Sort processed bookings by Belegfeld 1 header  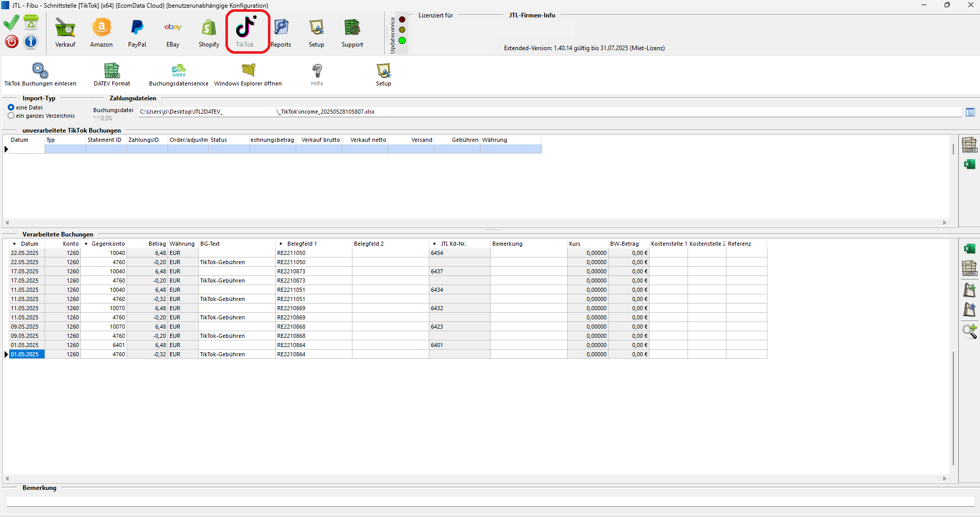pos(302,244)
